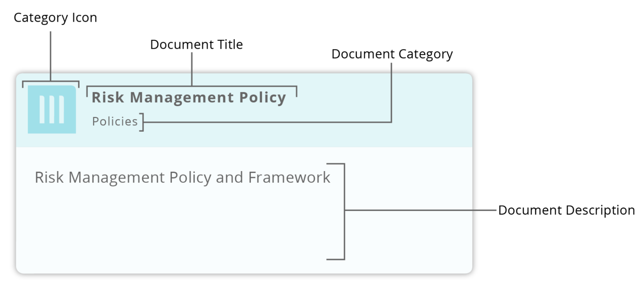This screenshot has width=644, height=291.
Task: Click the Document Description annotation label
Action: tap(566, 210)
